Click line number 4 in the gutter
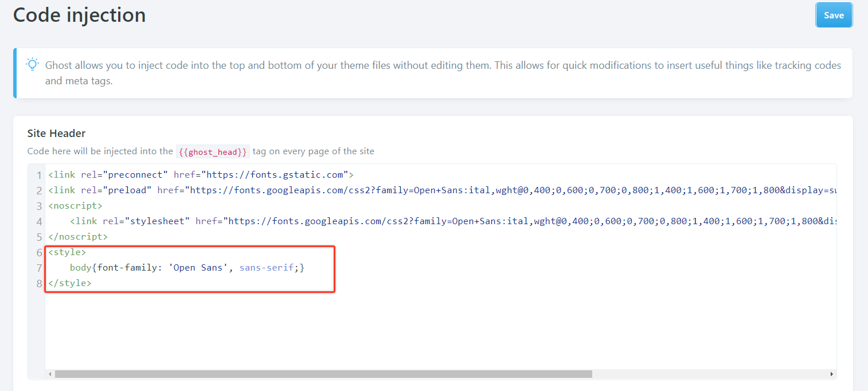Viewport: 868px width, 391px height. click(39, 221)
